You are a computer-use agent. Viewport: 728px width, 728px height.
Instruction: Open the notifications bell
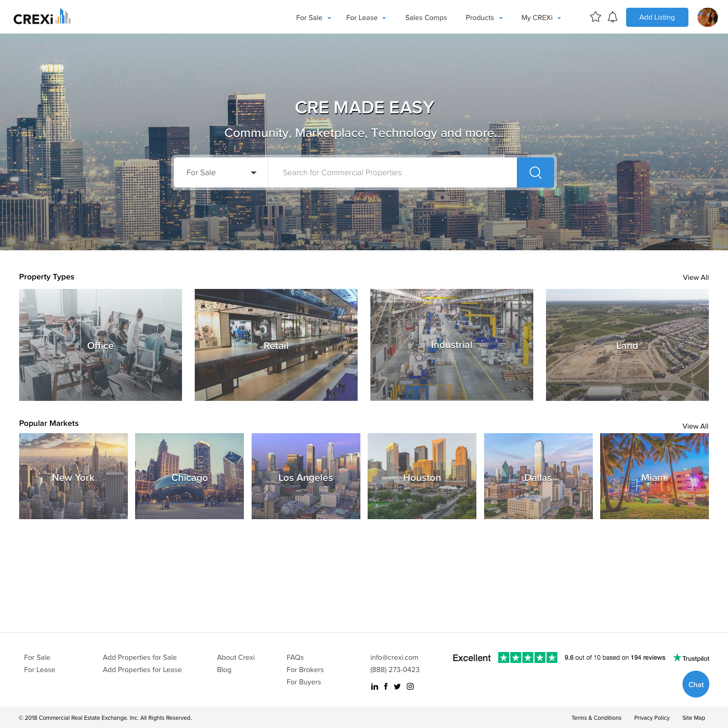613,17
